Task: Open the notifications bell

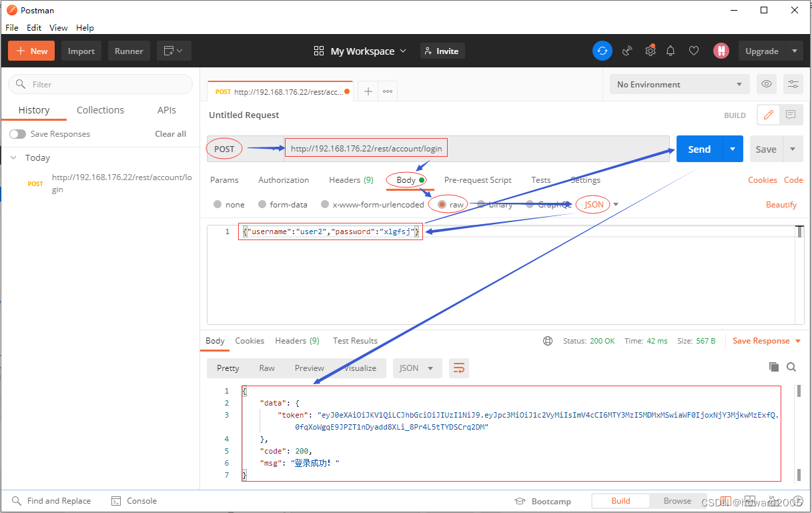Action: point(671,51)
